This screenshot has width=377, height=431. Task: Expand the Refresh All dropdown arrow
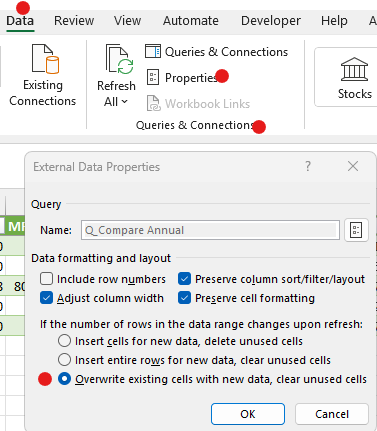(125, 101)
